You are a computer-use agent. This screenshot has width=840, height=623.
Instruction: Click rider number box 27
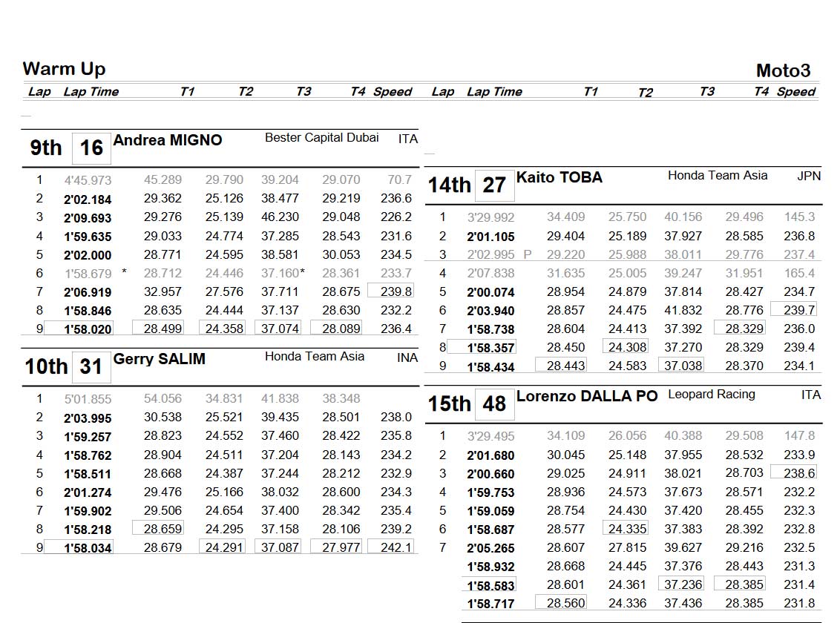pos(494,185)
